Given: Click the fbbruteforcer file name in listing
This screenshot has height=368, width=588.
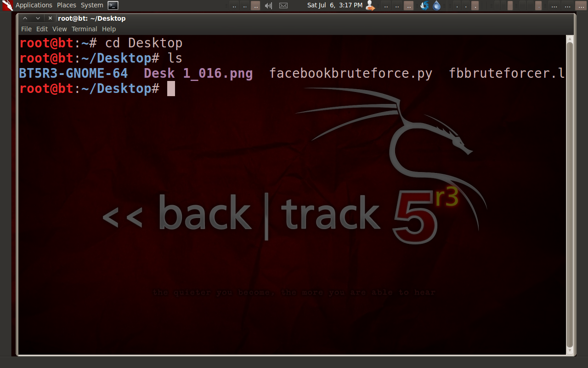Looking at the screenshot, I should (x=507, y=73).
